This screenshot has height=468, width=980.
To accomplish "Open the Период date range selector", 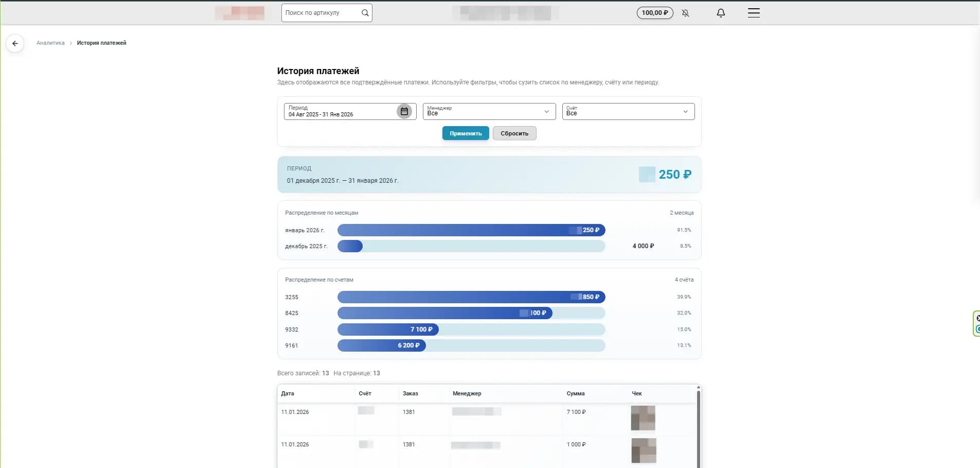I will [x=340, y=111].
